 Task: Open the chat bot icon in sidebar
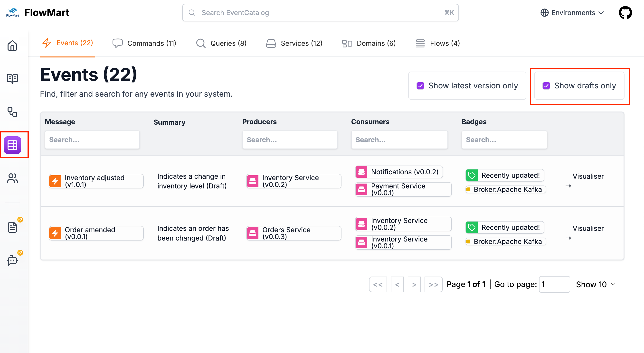coord(12,260)
